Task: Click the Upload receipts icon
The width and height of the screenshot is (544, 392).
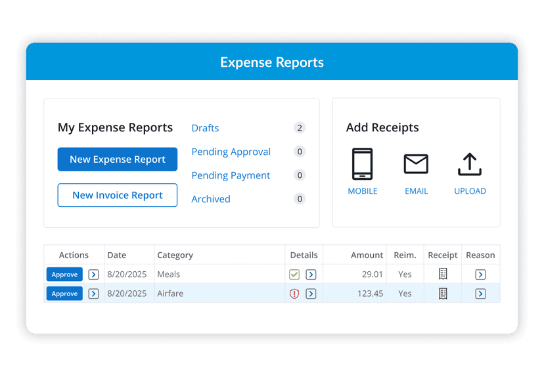Action: [470, 164]
